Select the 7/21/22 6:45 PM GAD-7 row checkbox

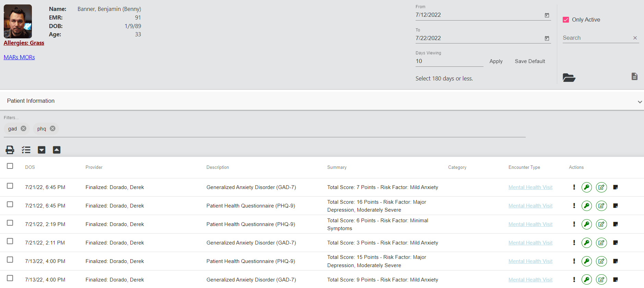point(10,186)
